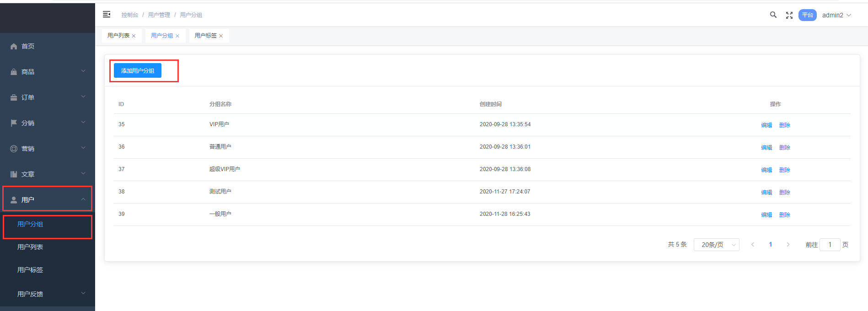Click the 添加用户分组 button
868x311 pixels.
click(138, 71)
